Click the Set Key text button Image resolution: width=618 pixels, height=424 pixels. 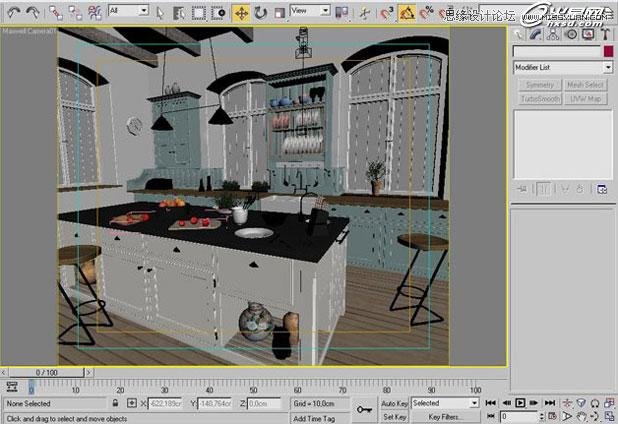(393, 416)
